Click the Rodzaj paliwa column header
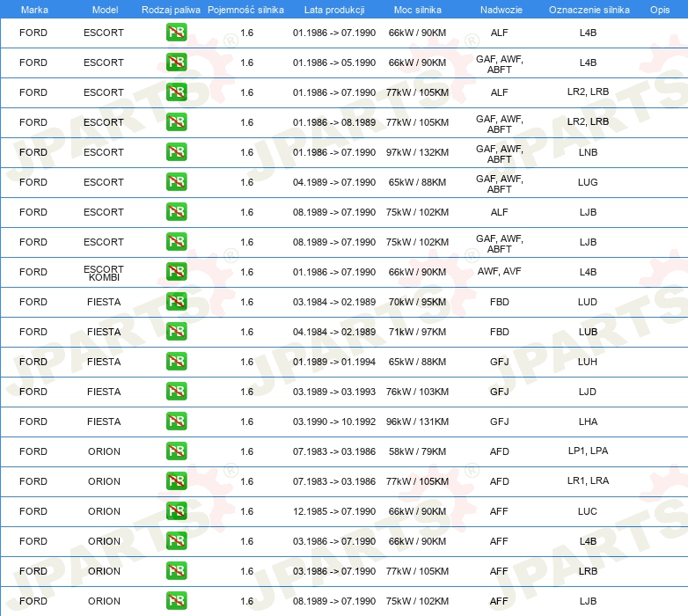Screen dimensions: 688x616 click(171, 10)
